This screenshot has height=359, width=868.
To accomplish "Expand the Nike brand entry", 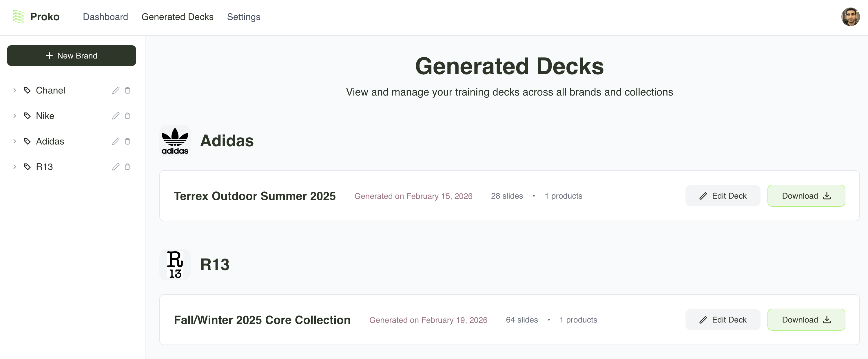I will pos(15,116).
